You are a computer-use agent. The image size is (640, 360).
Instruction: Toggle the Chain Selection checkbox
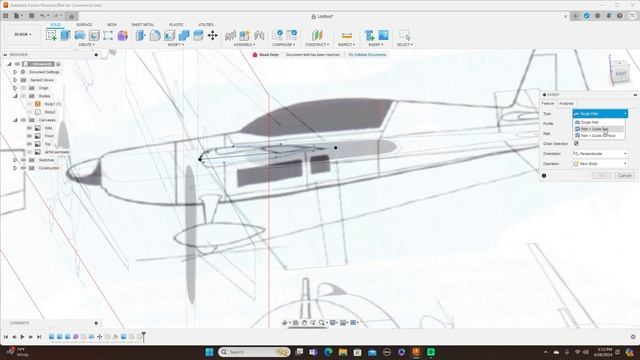click(576, 144)
